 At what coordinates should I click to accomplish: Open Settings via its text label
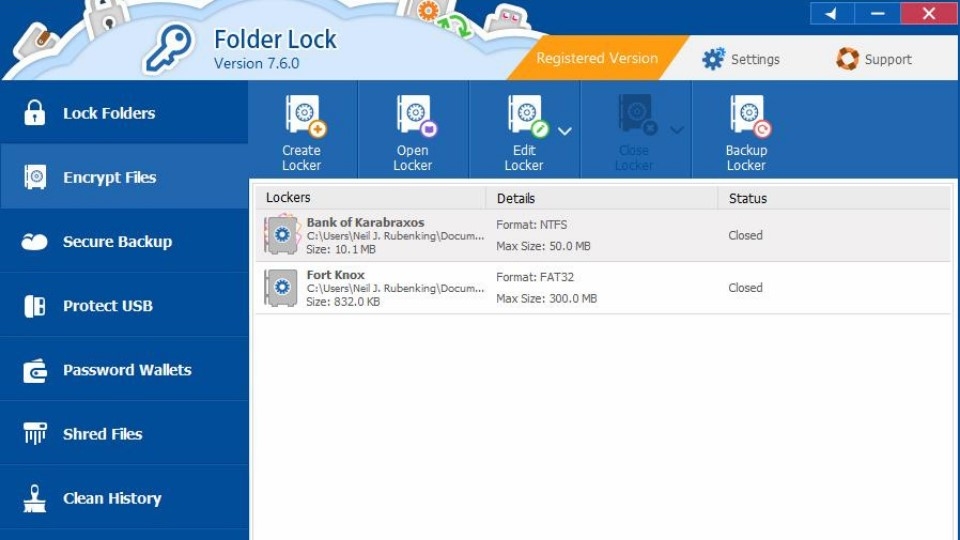755,59
